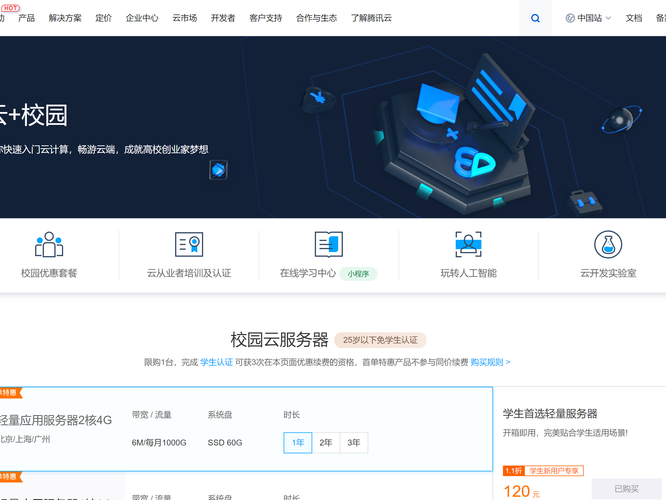Viewport: 666px width, 500px height.
Task: Open 云从业者培训及认证 label
Action: click(x=189, y=273)
